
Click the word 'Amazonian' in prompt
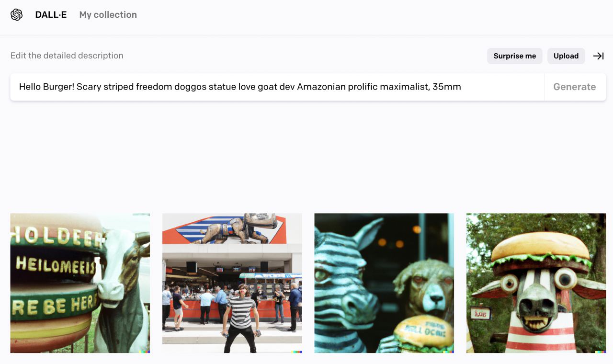tap(319, 87)
